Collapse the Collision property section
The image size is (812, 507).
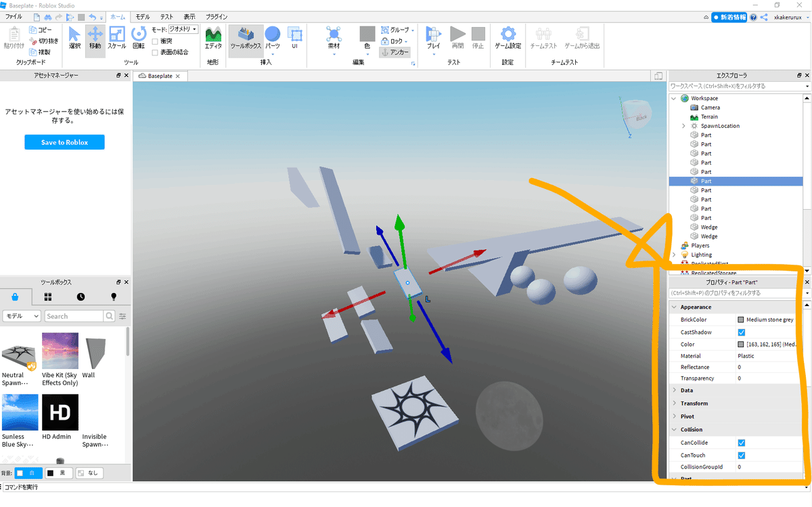(674, 430)
